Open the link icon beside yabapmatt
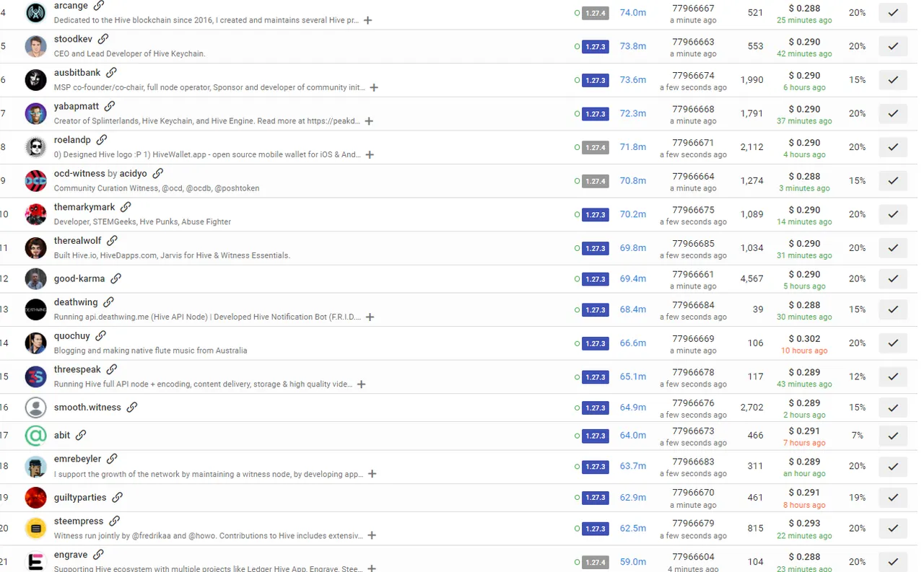 [x=110, y=106]
